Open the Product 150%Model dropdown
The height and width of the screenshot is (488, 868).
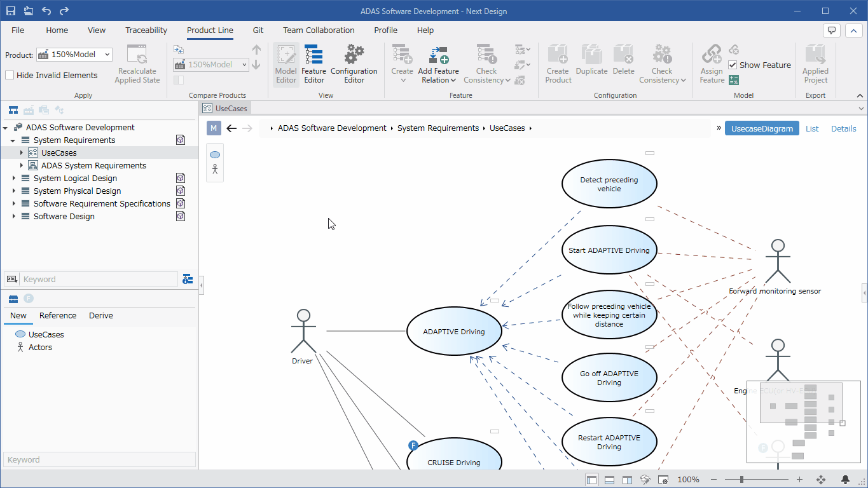pyautogui.click(x=74, y=55)
